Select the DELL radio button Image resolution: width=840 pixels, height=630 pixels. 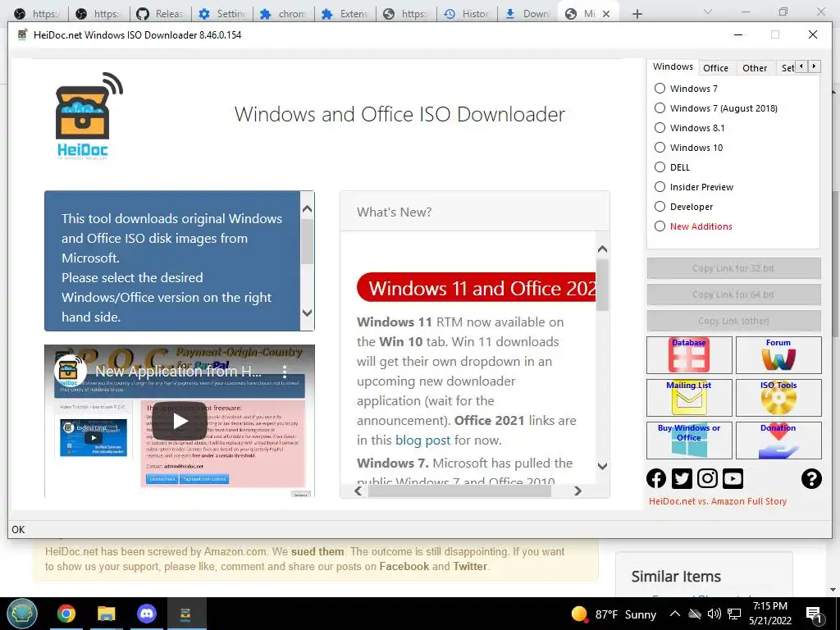click(x=660, y=167)
